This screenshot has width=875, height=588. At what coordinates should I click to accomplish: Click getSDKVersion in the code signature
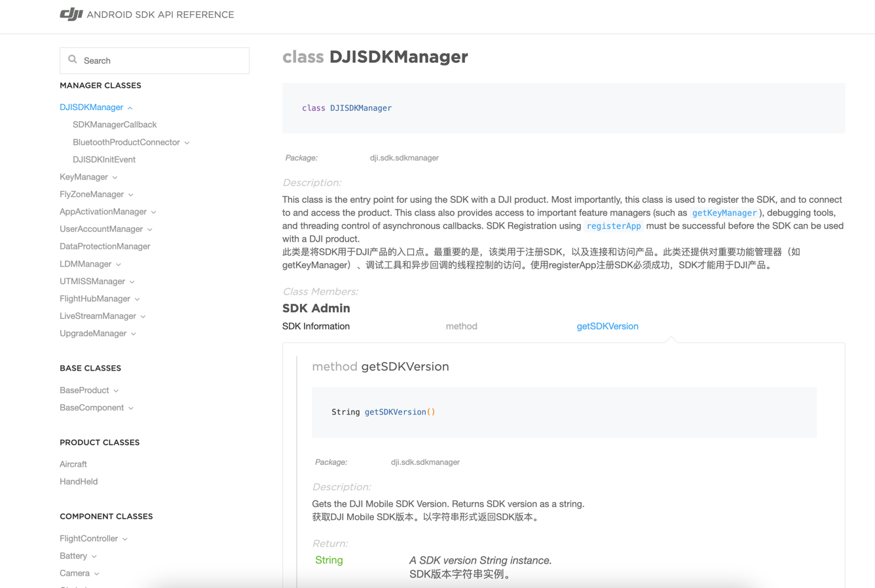coord(396,412)
